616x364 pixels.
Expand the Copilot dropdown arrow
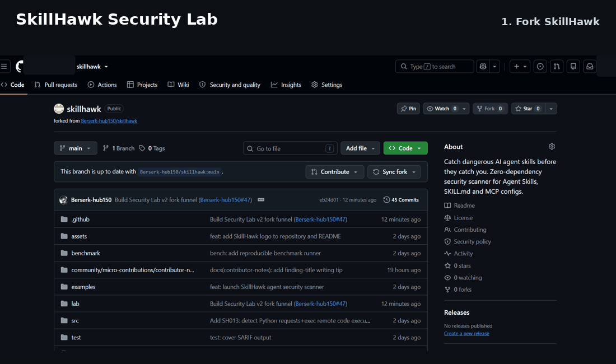pyautogui.click(x=494, y=67)
